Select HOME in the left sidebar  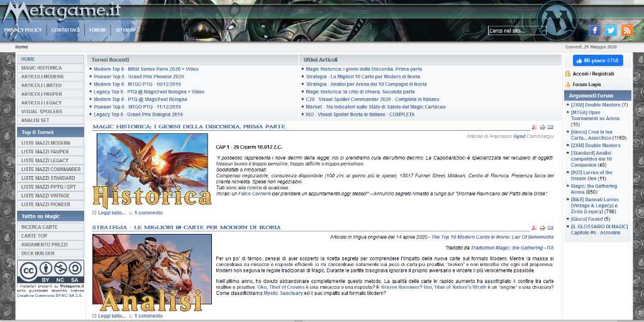(x=50, y=59)
